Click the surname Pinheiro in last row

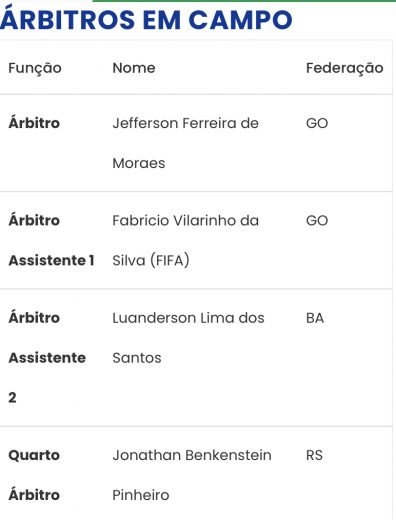click(x=141, y=495)
